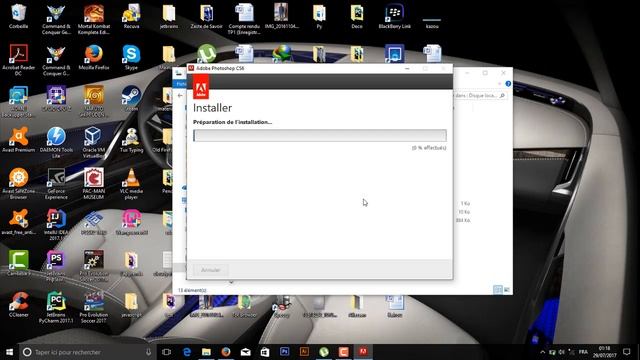This screenshot has height=360, width=640.
Task: Launch the Steam desktop shortcut
Action: (x=131, y=99)
